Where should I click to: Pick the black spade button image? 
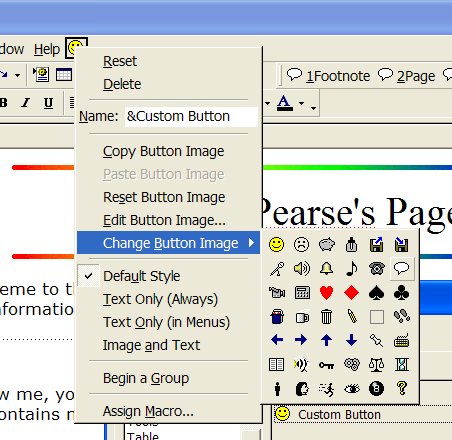tap(376, 293)
